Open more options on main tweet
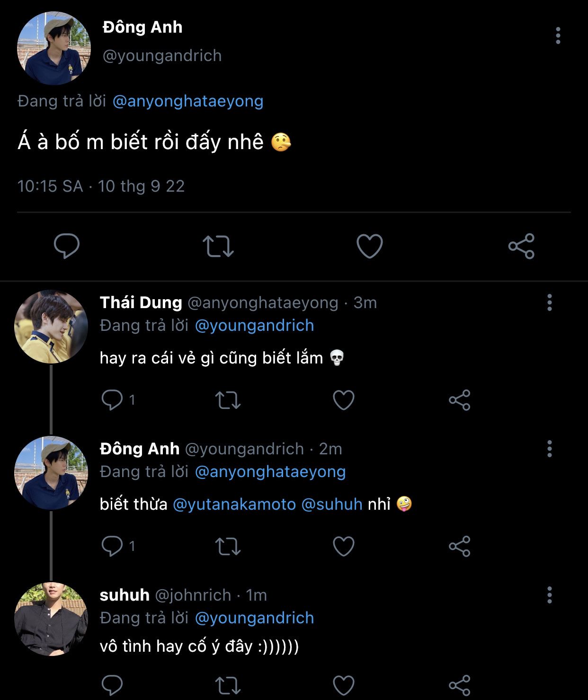Viewport: 588px width, 700px height. click(558, 35)
